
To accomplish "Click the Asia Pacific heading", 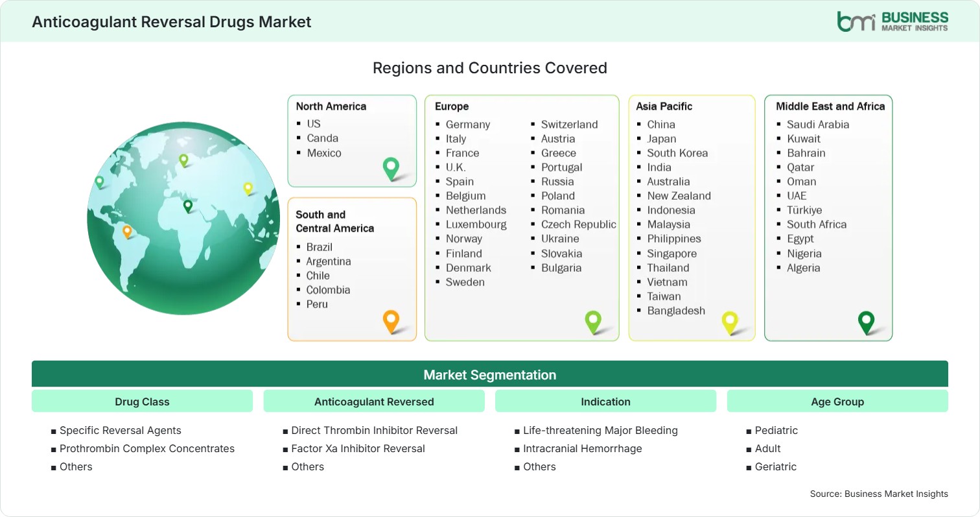I will point(664,106).
